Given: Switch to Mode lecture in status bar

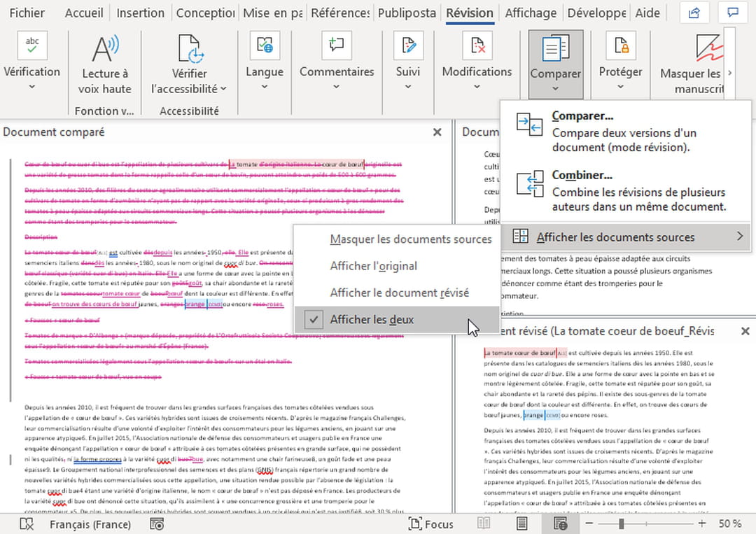Looking at the screenshot, I should pyautogui.click(x=483, y=524).
